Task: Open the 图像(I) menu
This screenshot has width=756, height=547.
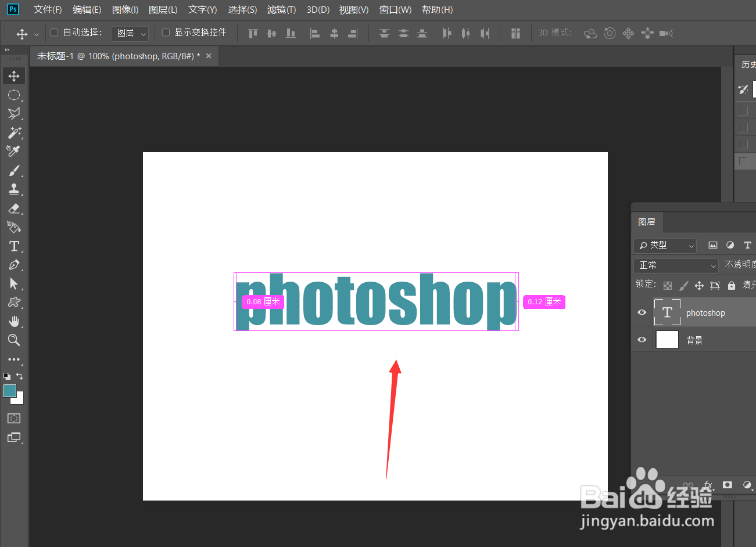Action: 125,10
